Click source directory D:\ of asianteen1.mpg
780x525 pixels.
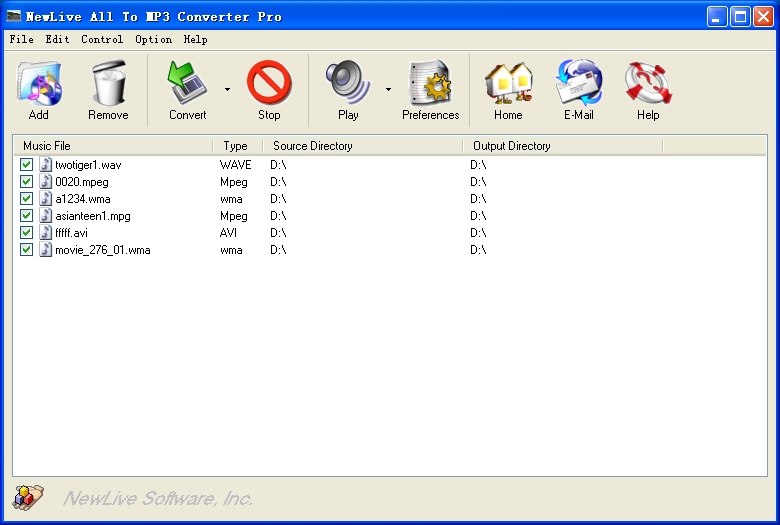[x=278, y=215]
